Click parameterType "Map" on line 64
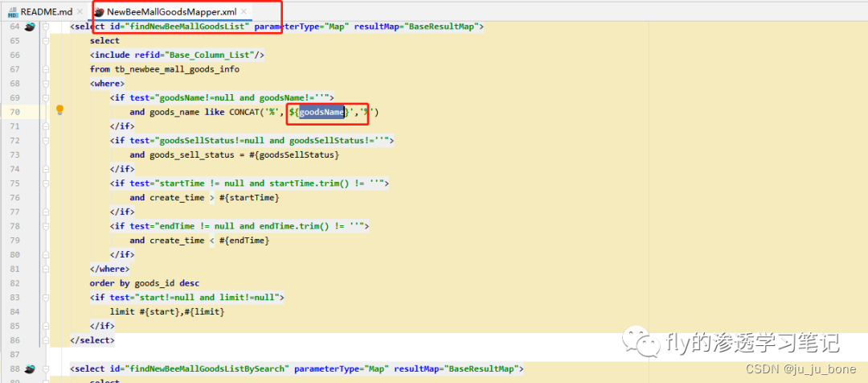Viewport: 868px width, 383px height. point(301,27)
